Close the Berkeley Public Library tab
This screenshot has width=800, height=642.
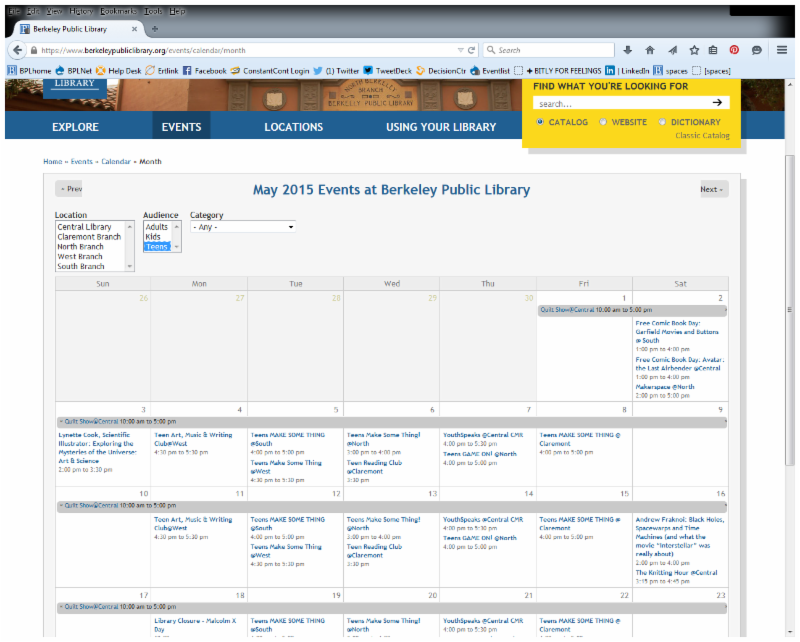[x=134, y=29]
